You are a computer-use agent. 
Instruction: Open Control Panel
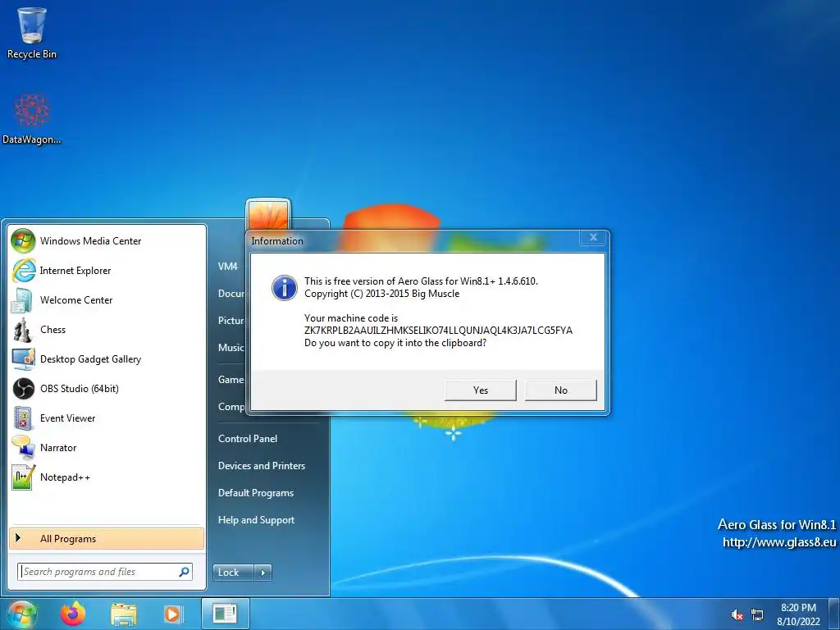pyautogui.click(x=248, y=438)
